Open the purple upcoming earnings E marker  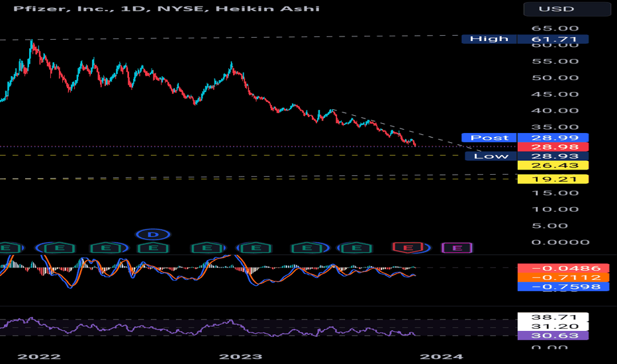click(x=457, y=248)
